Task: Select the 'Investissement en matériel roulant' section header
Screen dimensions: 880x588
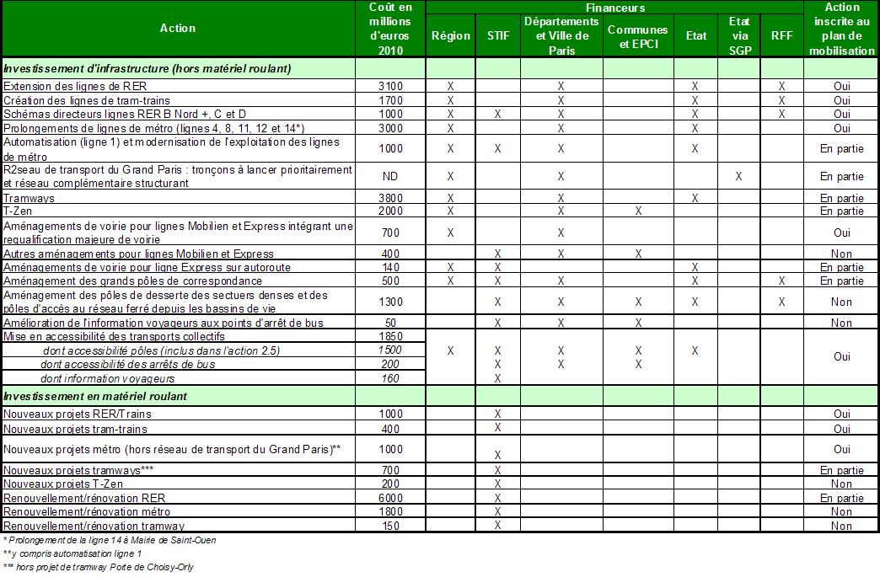Action: click(95, 396)
